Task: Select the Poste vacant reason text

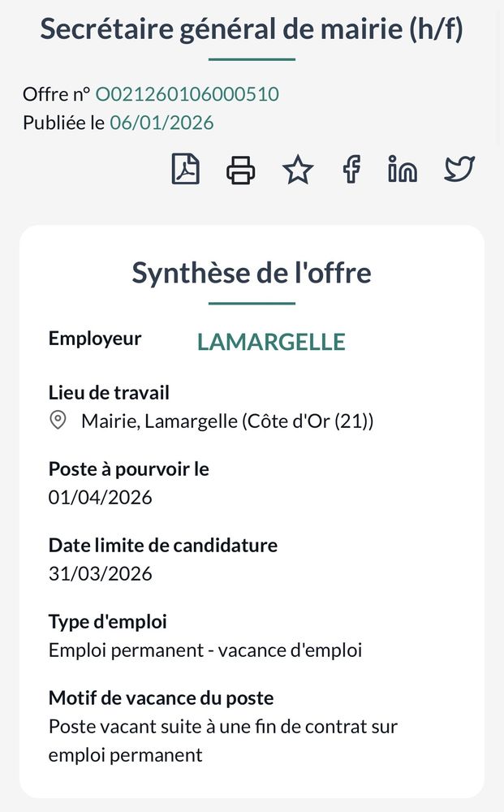Action: coord(222,726)
